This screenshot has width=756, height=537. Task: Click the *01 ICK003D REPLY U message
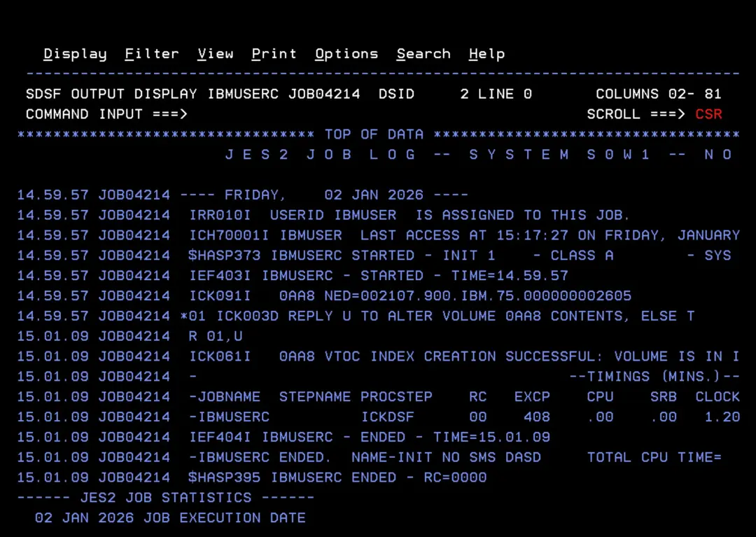pos(437,316)
